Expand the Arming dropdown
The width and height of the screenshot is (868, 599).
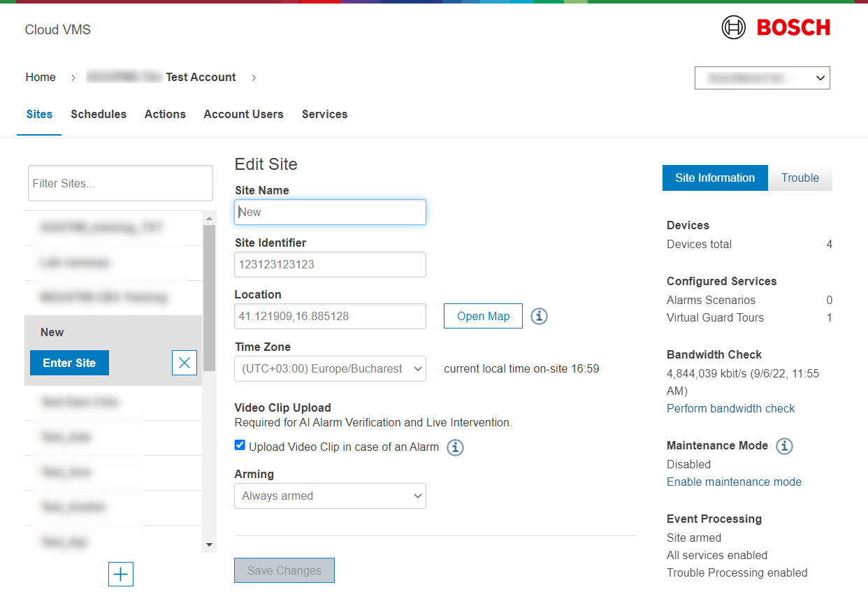(x=330, y=496)
